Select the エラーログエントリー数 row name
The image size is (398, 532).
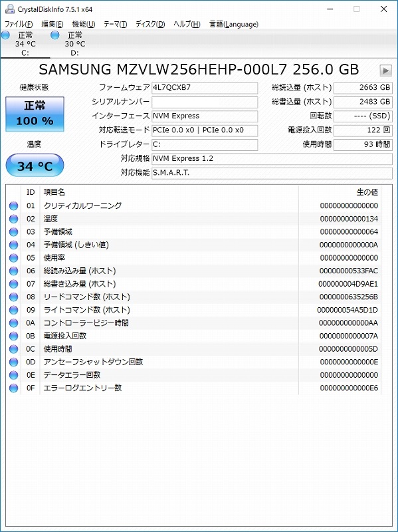(x=82, y=388)
